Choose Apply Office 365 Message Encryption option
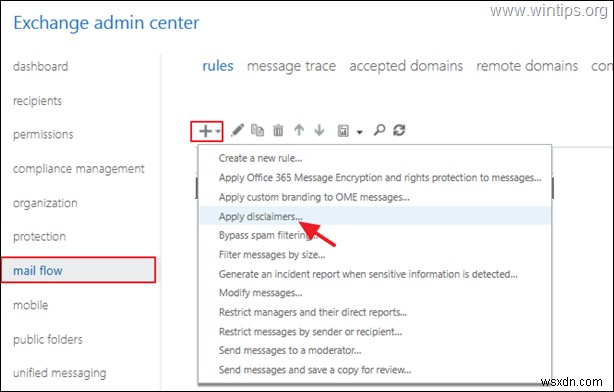 pos(380,178)
